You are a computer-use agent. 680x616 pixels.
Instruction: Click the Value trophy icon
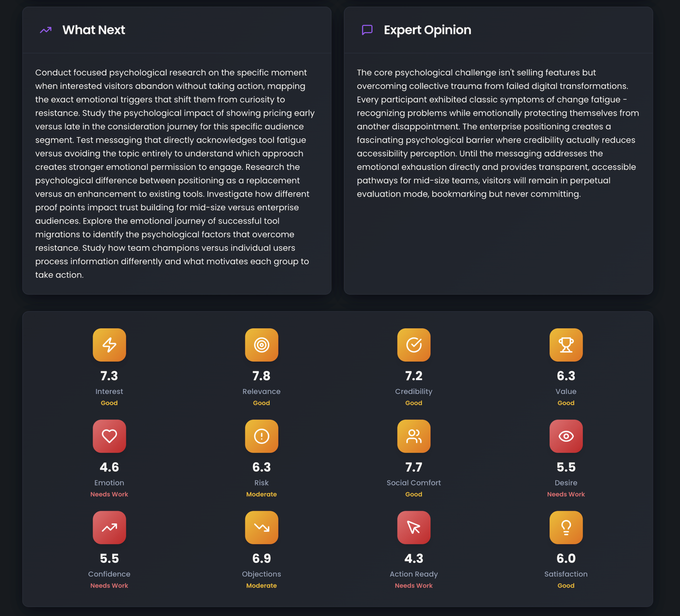pos(566,345)
